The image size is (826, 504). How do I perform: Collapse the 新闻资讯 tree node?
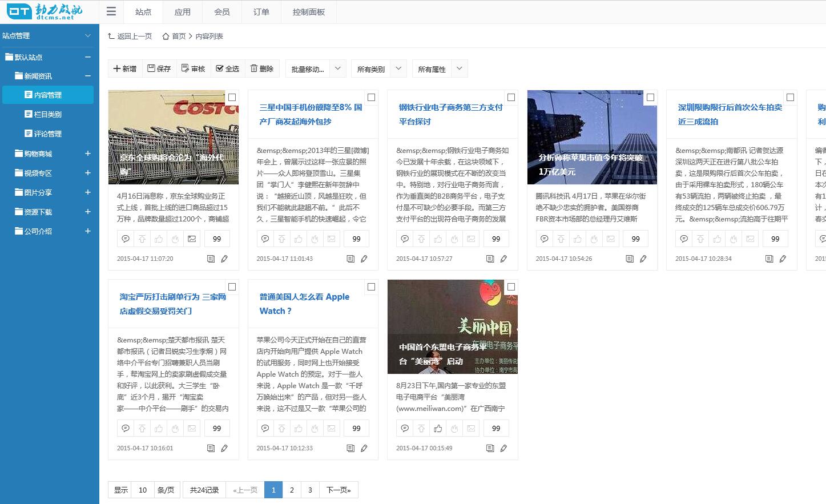(x=88, y=76)
